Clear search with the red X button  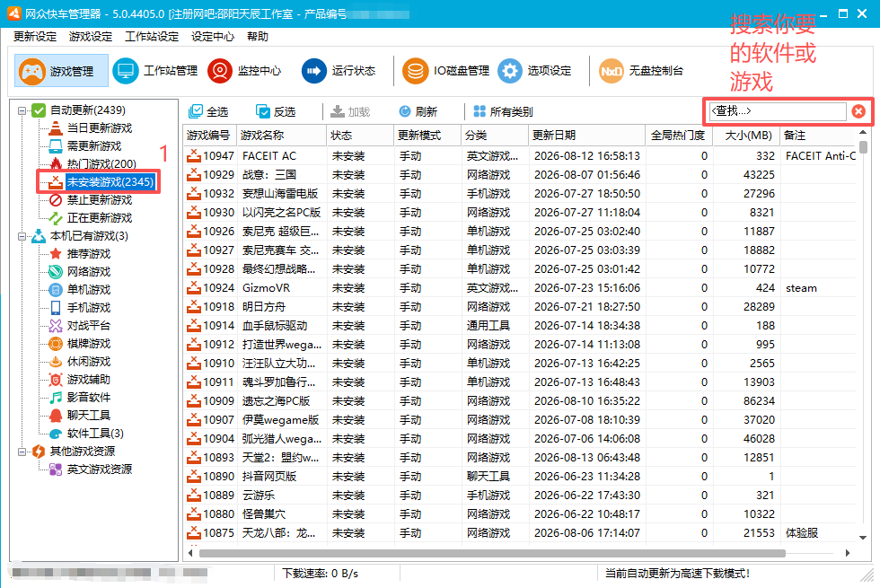click(858, 111)
